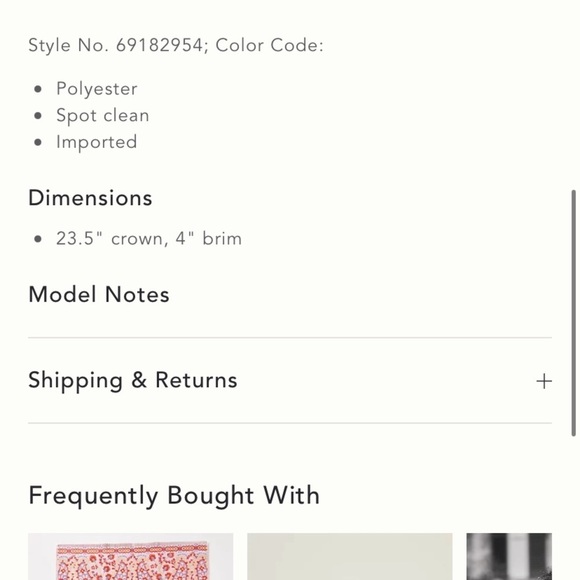The width and height of the screenshot is (580, 580).
Task: Click the bullet dot beside Polyester
Action: (x=38, y=89)
